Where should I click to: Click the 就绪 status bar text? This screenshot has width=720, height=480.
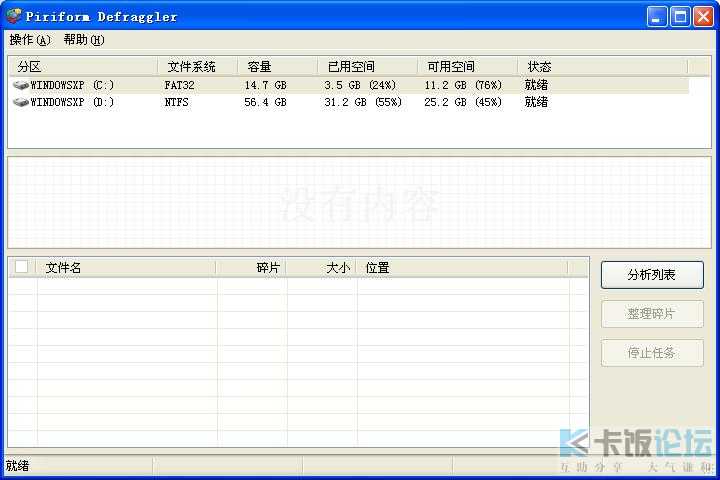pyautogui.click(x=17, y=466)
